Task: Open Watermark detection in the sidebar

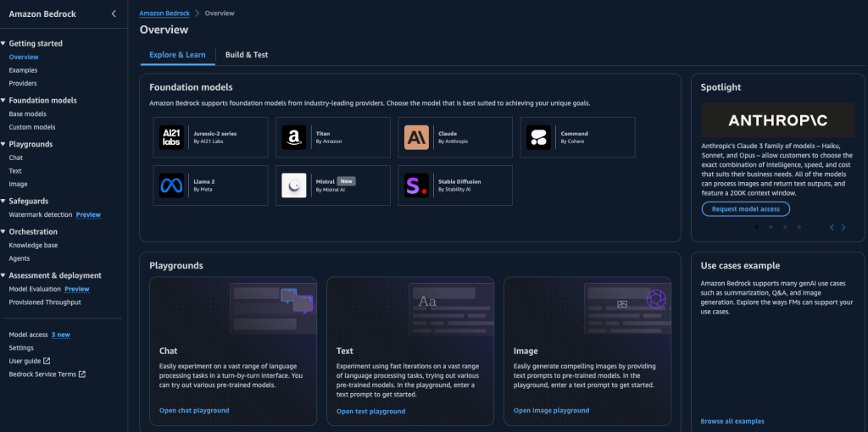Action: 41,214
